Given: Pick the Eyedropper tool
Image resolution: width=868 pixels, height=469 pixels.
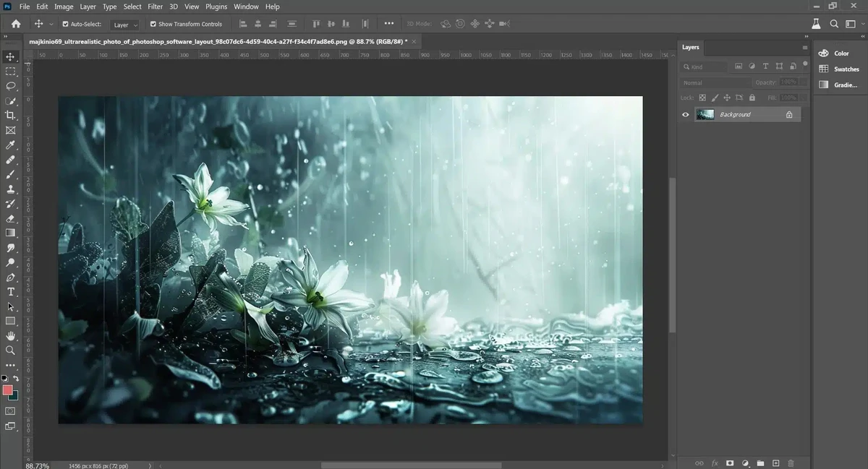Looking at the screenshot, I should pos(11,145).
